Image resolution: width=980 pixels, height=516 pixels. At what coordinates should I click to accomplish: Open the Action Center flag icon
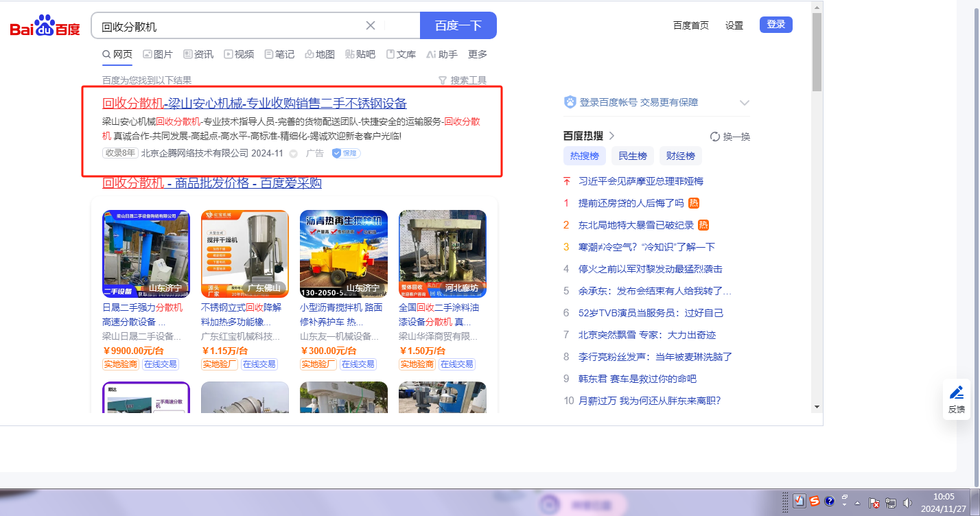[875, 502]
